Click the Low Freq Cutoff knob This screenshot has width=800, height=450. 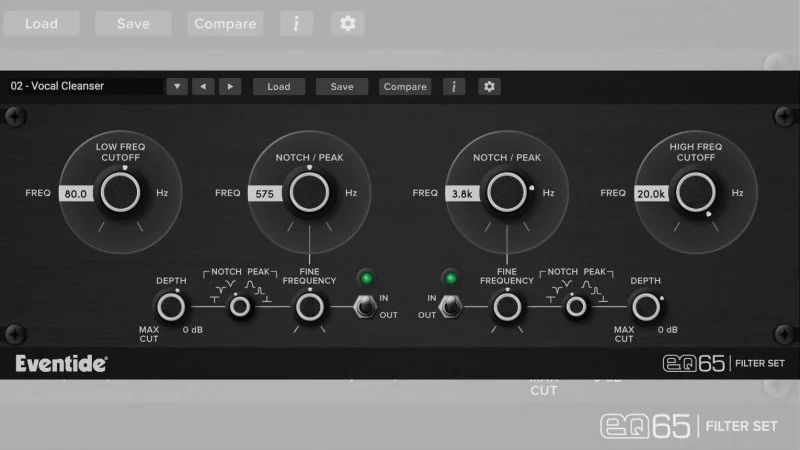120,192
